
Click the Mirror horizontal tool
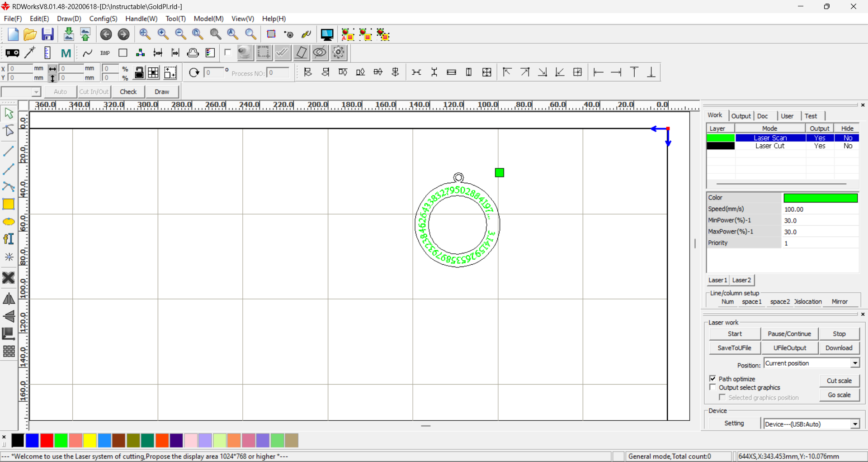point(9,299)
